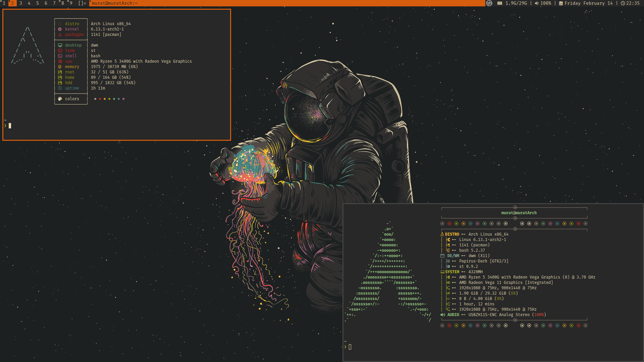
Task: Click the prompt cursor in the top terminal
Action: pos(10,126)
